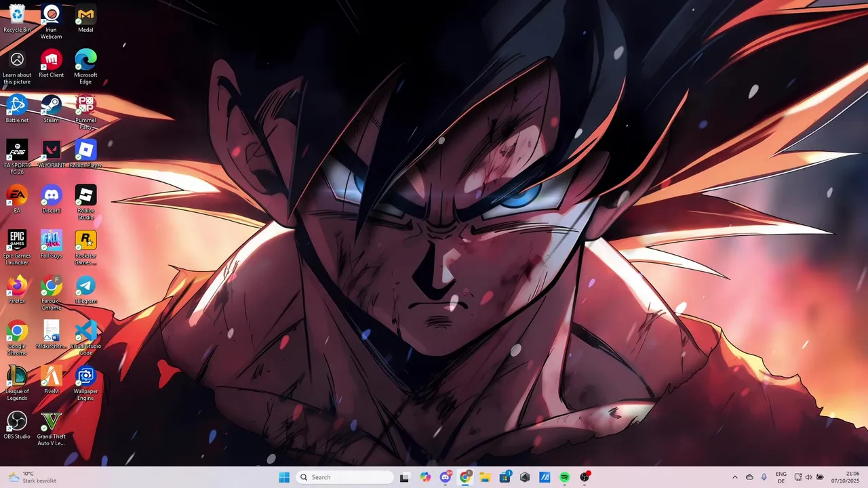Select the Microsoft Edge desktop shortcut
This screenshot has height=488, width=868.
click(85, 67)
